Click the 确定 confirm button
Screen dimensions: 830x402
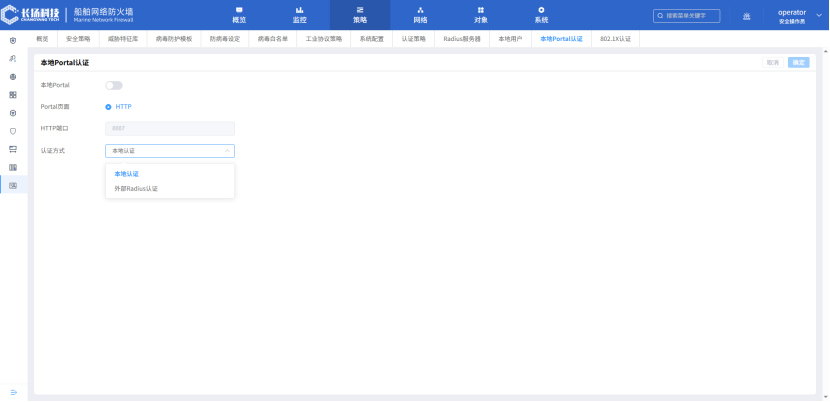pyautogui.click(x=798, y=62)
